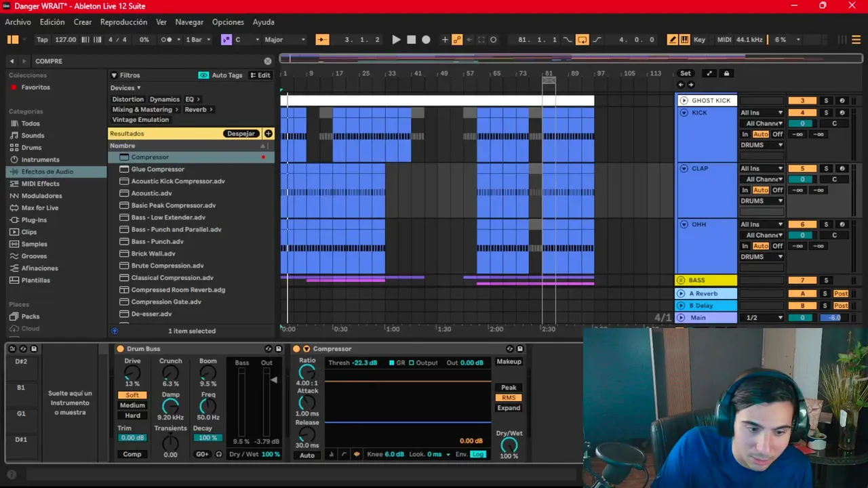Click the Set locator button
This screenshot has height=488, width=868.
[x=686, y=73]
